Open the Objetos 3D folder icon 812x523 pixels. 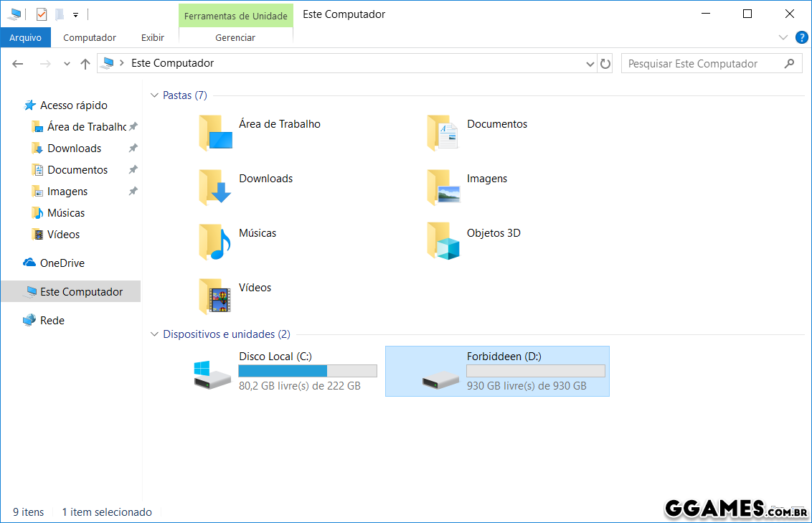[443, 242]
